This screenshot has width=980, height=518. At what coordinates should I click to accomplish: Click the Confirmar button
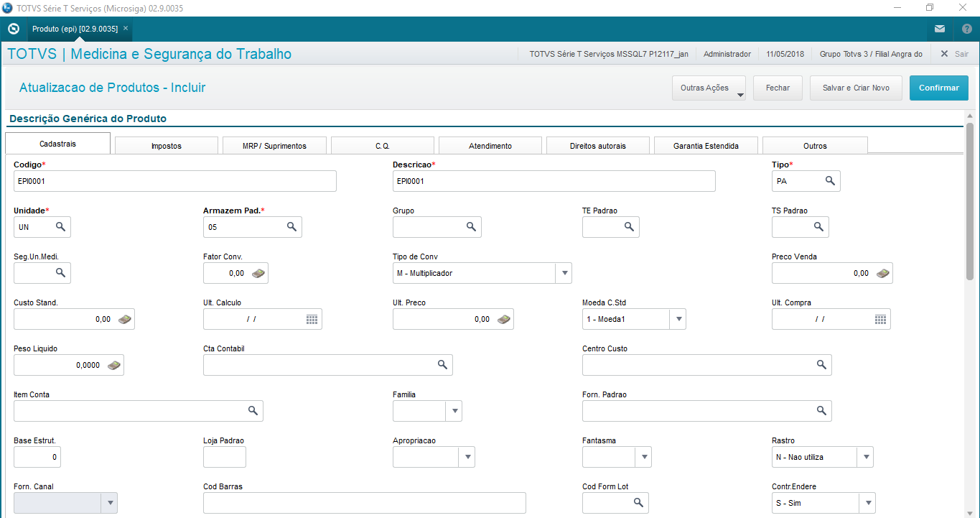click(939, 88)
